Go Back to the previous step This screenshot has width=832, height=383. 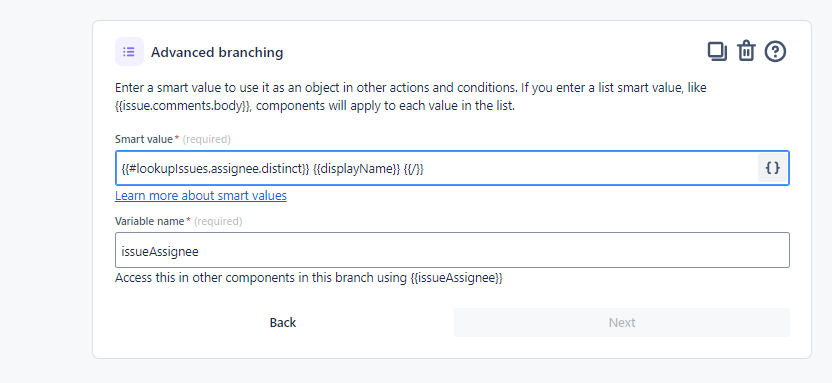[283, 323]
